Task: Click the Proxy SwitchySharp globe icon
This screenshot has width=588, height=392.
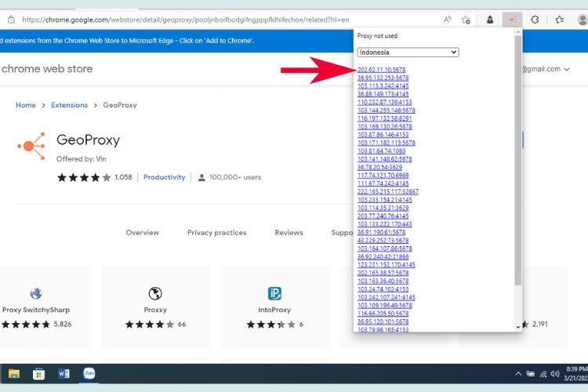Action: click(36, 293)
